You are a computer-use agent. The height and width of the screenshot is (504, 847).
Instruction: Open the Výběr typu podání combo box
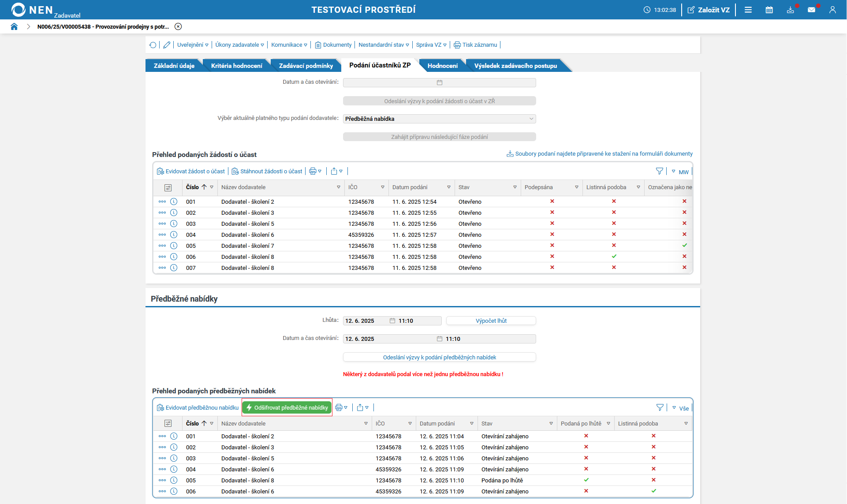(x=439, y=119)
